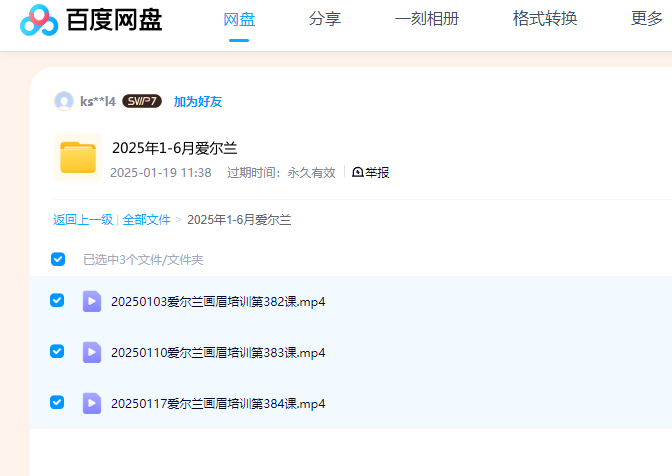Click 返回上一级 breadcrumb link
The image size is (672, 476).
[x=83, y=220]
